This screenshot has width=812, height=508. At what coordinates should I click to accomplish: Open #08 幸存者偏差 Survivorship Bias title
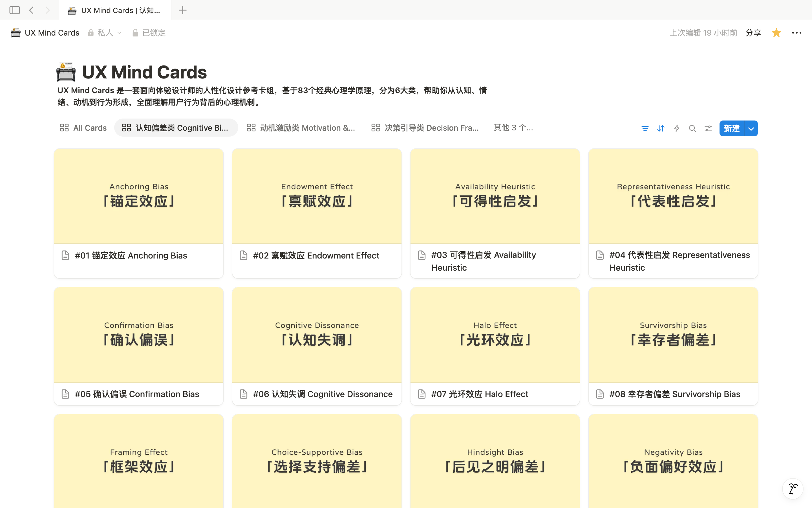coord(675,394)
